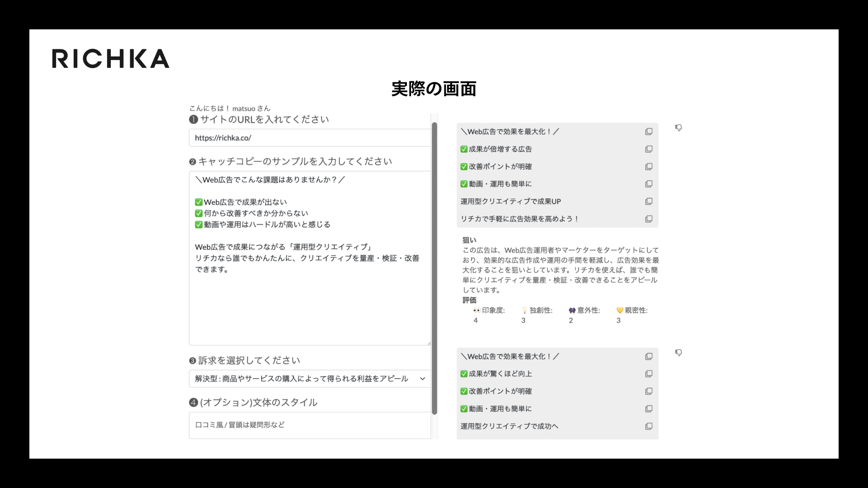Thumbs-down the second generated result

679,352
